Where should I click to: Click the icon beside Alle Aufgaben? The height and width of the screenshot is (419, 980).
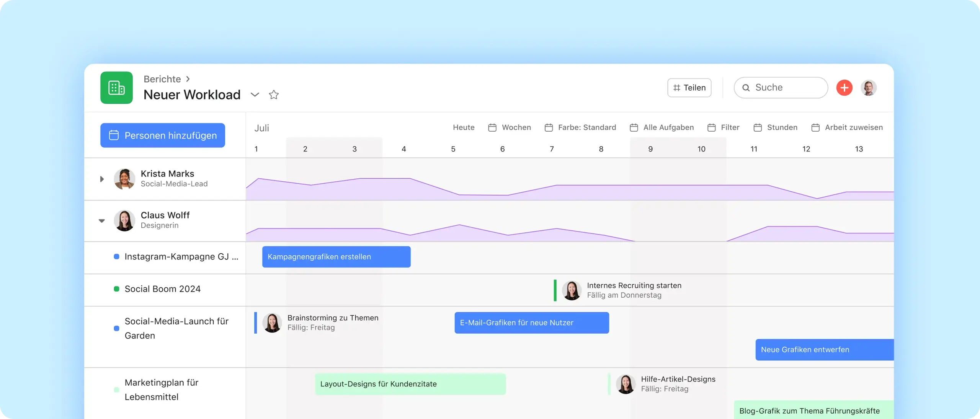634,127
